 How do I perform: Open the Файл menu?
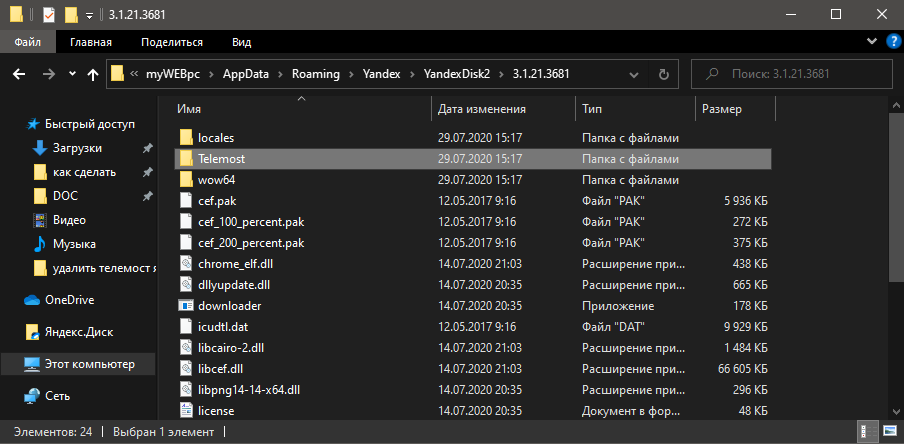click(x=28, y=42)
